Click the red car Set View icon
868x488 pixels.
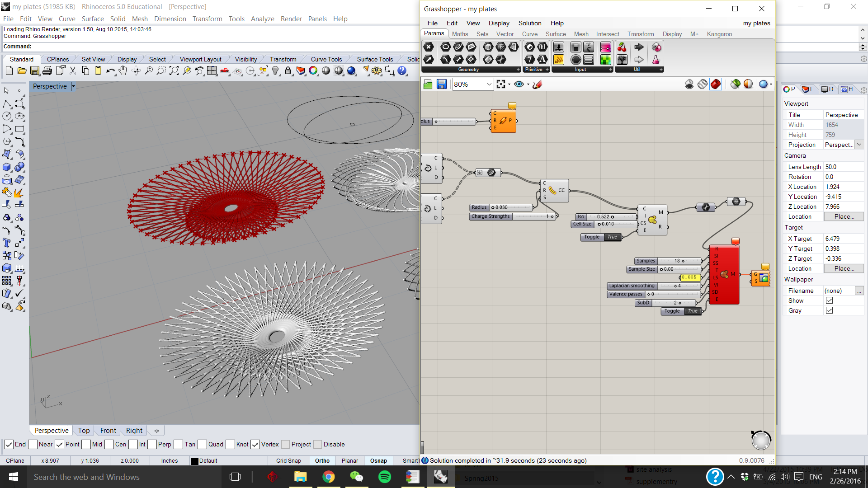pos(225,71)
